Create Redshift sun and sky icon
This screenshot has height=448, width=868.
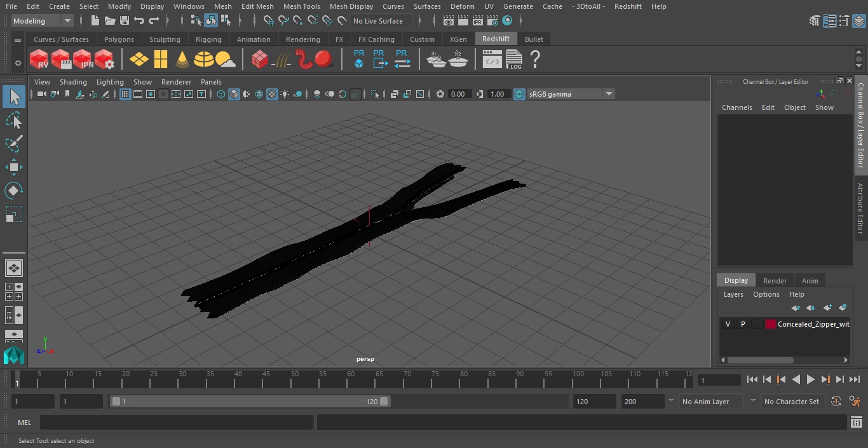(226, 60)
